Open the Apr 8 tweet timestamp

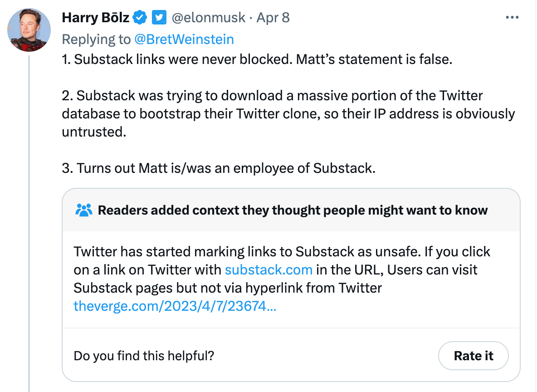click(273, 18)
